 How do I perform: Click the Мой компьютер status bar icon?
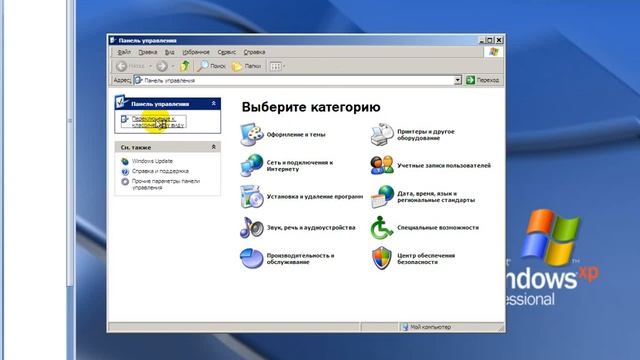(404, 327)
